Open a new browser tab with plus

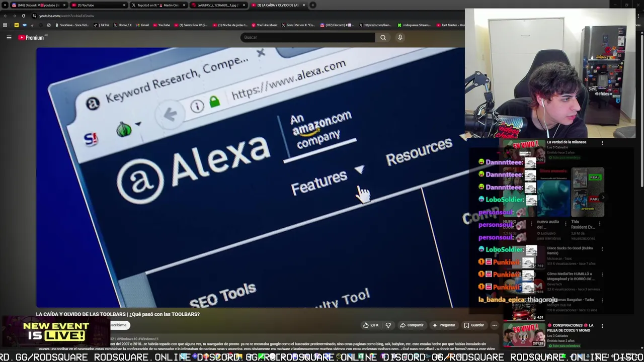click(x=312, y=5)
